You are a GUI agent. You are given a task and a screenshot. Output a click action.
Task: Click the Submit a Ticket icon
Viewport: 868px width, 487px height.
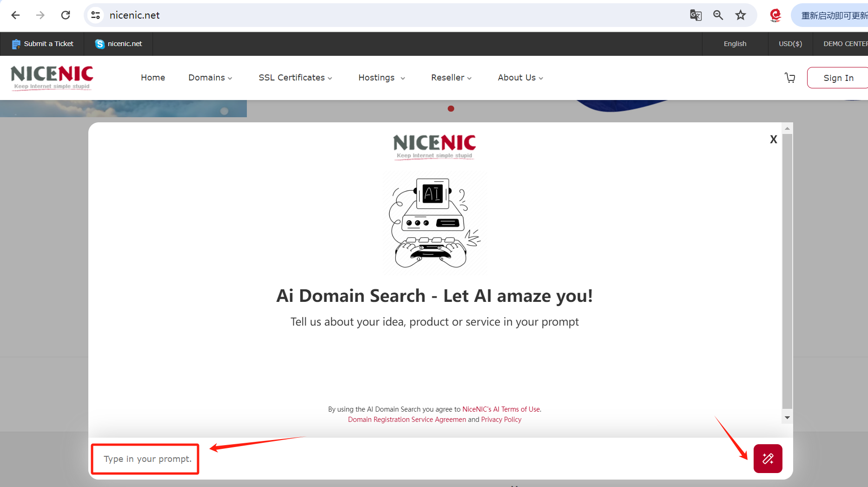point(16,44)
